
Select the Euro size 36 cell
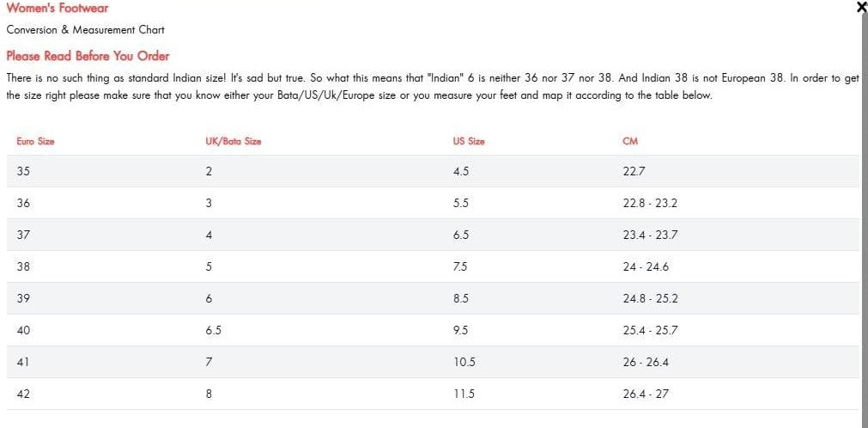pyautogui.click(x=23, y=204)
